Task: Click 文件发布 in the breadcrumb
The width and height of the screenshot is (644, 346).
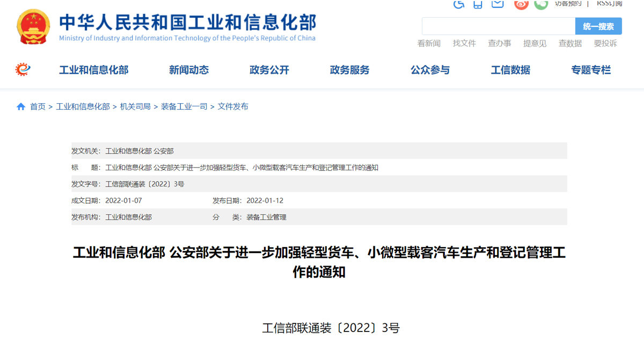Action: pyautogui.click(x=233, y=106)
